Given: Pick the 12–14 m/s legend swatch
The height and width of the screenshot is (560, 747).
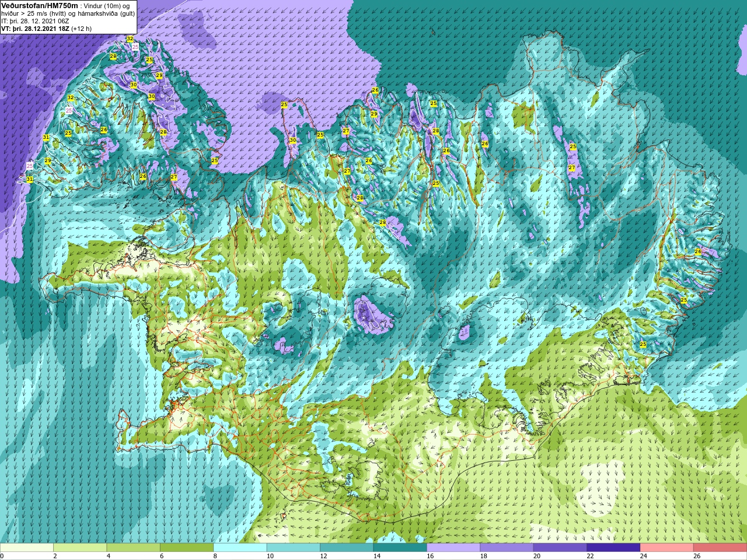Looking at the screenshot, I should [347, 548].
